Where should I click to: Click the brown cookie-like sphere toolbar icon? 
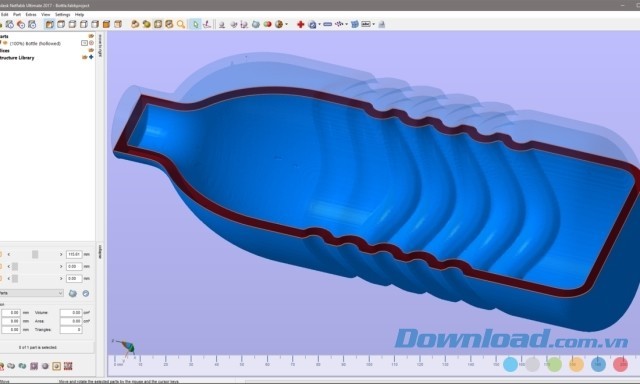(x=279, y=24)
